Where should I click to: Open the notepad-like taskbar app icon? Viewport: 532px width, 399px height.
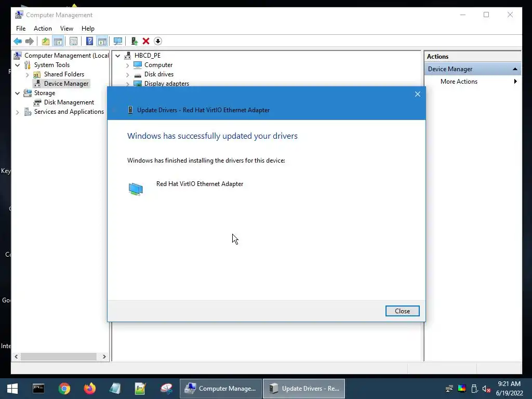(x=115, y=389)
